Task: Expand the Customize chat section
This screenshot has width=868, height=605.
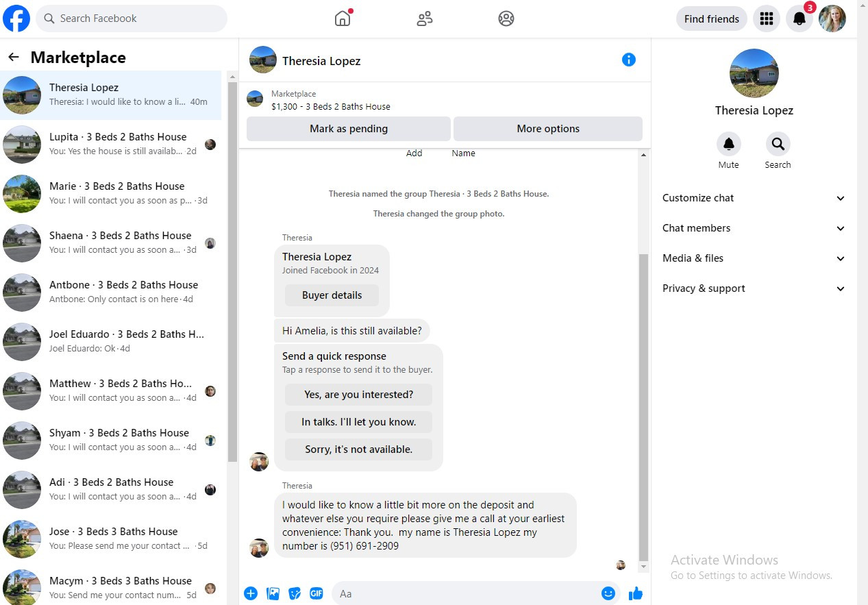Action: tap(754, 198)
